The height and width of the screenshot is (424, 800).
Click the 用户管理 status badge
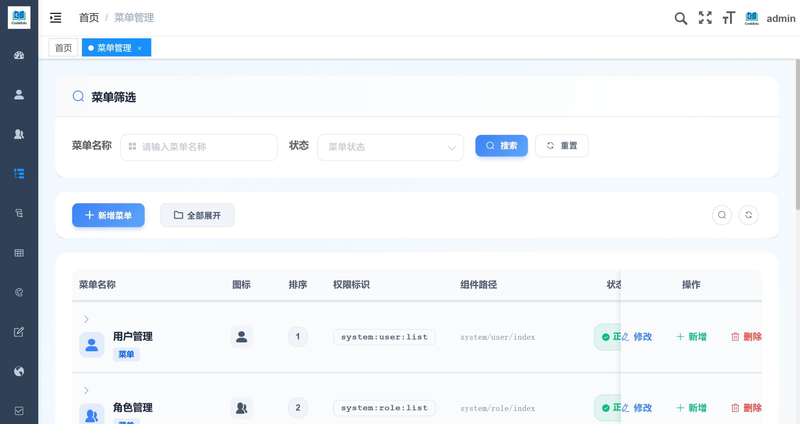(x=608, y=337)
